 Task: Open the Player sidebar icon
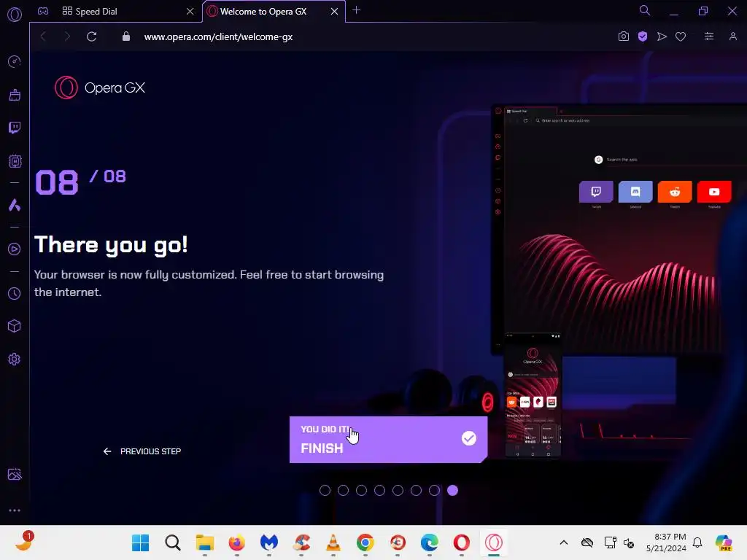15,249
